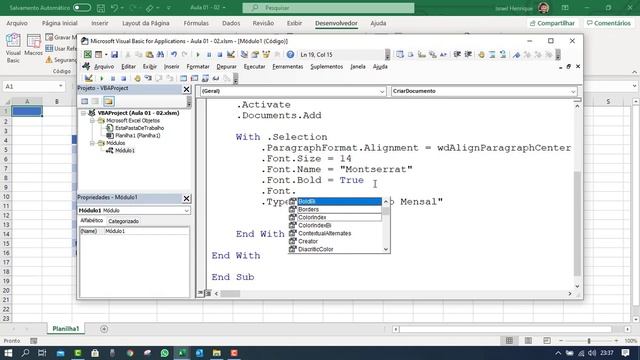This screenshot has height=360, width=640.
Task: Open the Arquivo menu in VBA editor
Action: pos(104,67)
